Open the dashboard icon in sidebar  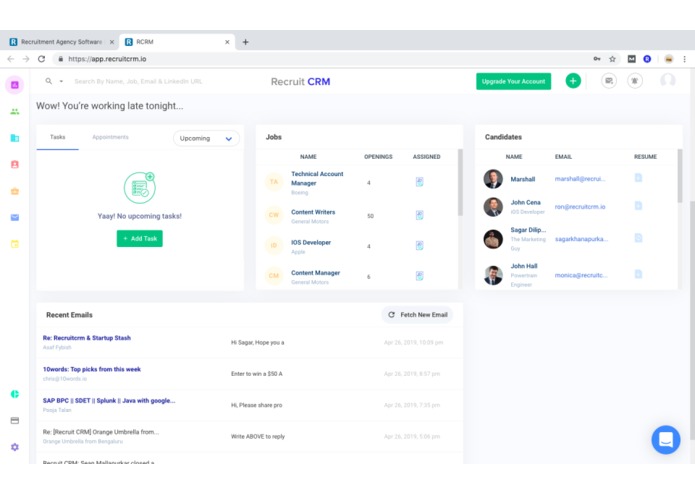(15, 85)
